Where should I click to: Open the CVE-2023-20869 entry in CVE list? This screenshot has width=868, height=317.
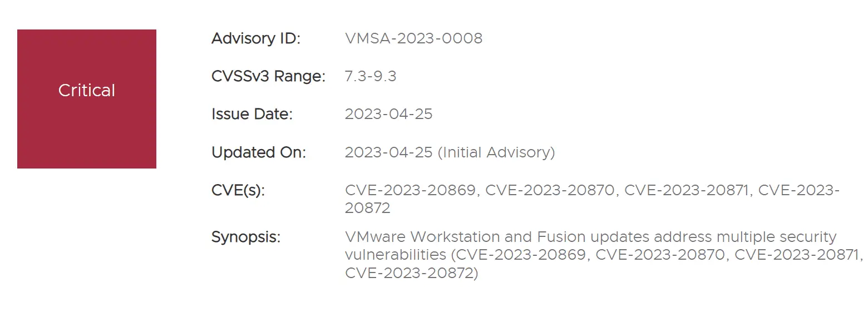coord(410,191)
